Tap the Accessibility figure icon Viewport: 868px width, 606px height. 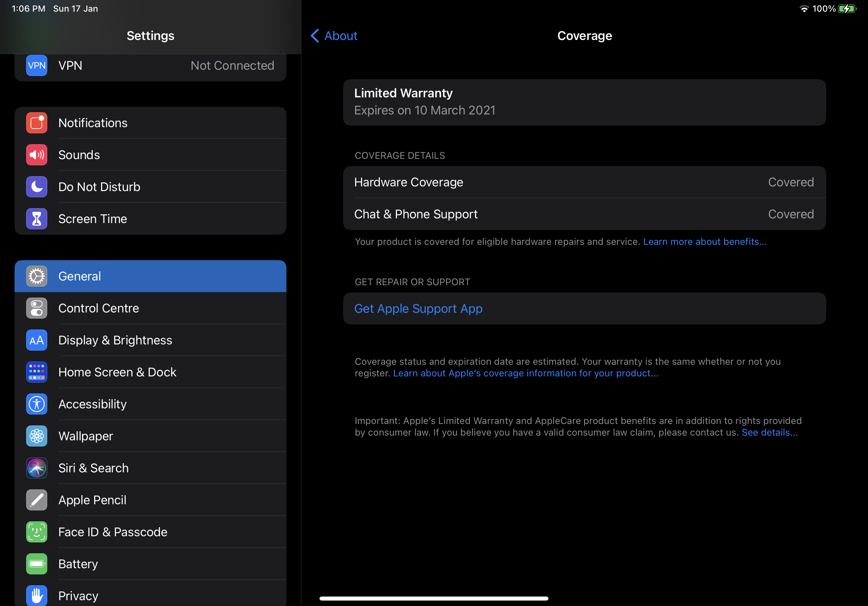pyautogui.click(x=37, y=404)
